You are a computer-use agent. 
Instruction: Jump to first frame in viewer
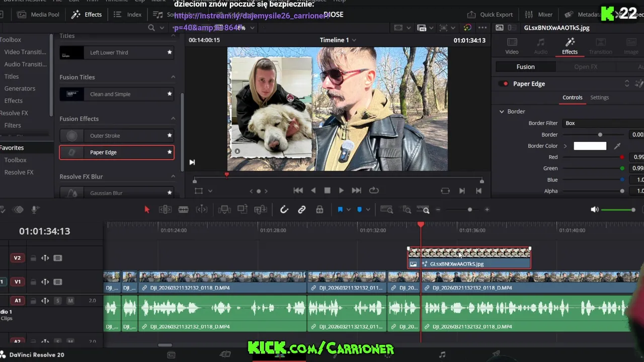[x=298, y=191]
